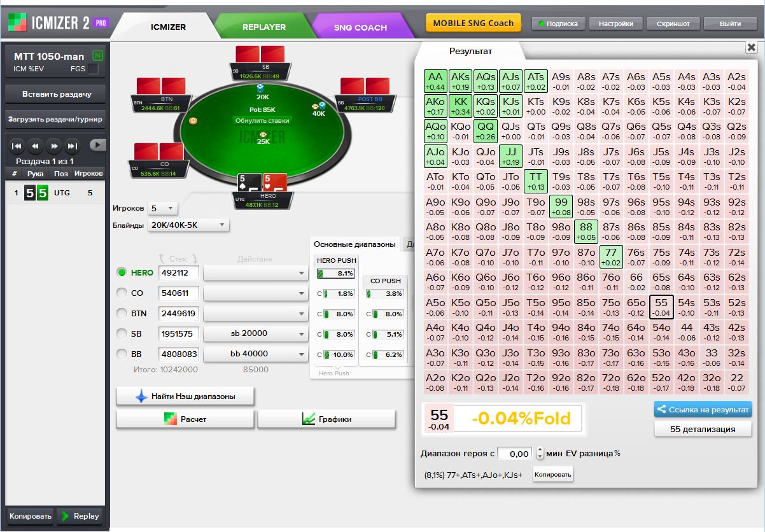765x532 pixels.
Task: Click the CO player's face-down cards
Action: coord(158,151)
